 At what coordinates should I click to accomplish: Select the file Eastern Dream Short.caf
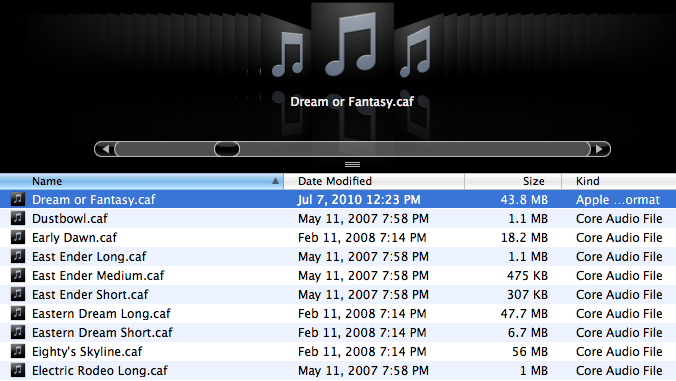pyautogui.click(x=102, y=332)
